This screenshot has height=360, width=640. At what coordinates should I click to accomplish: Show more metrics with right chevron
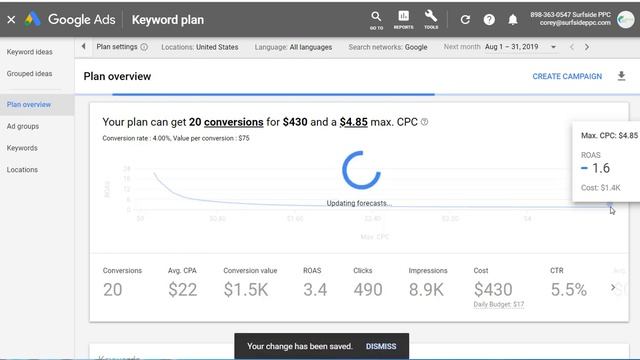click(613, 288)
